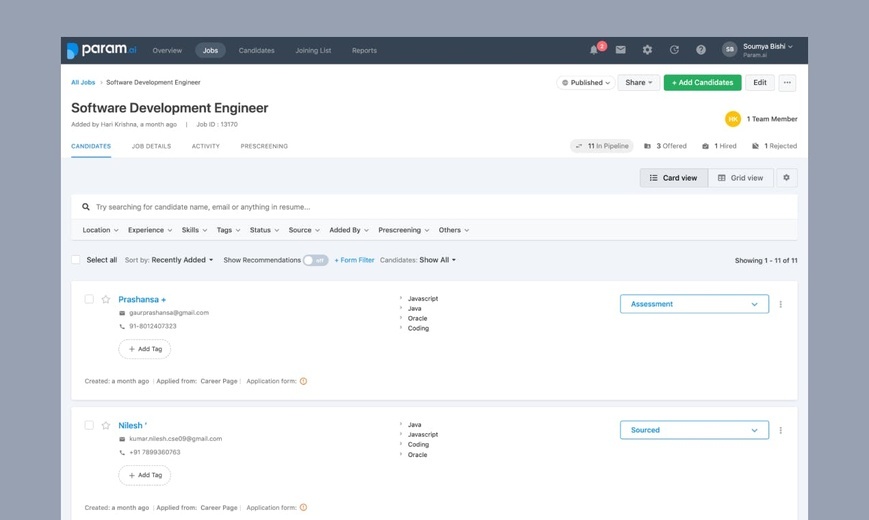Switch to Card view

(x=673, y=178)
